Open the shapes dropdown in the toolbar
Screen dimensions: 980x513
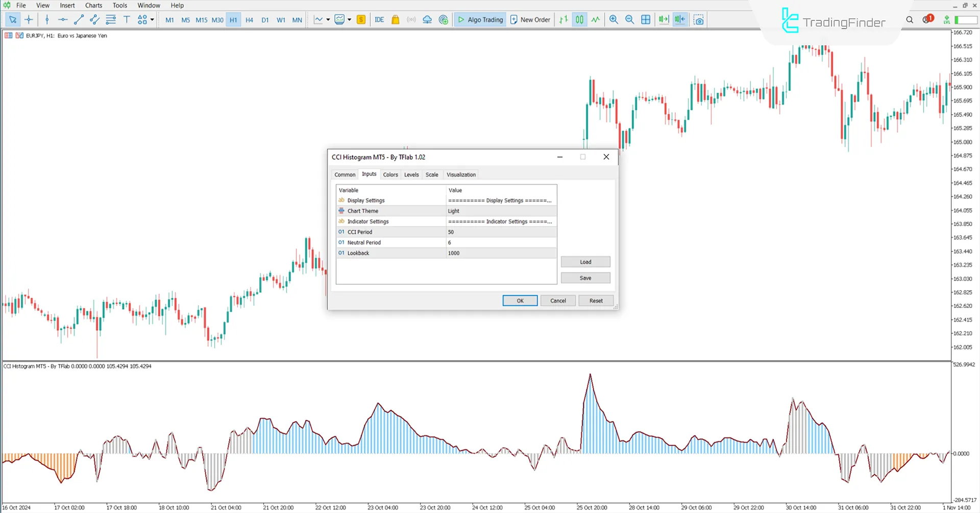click(x=151, y=19)
